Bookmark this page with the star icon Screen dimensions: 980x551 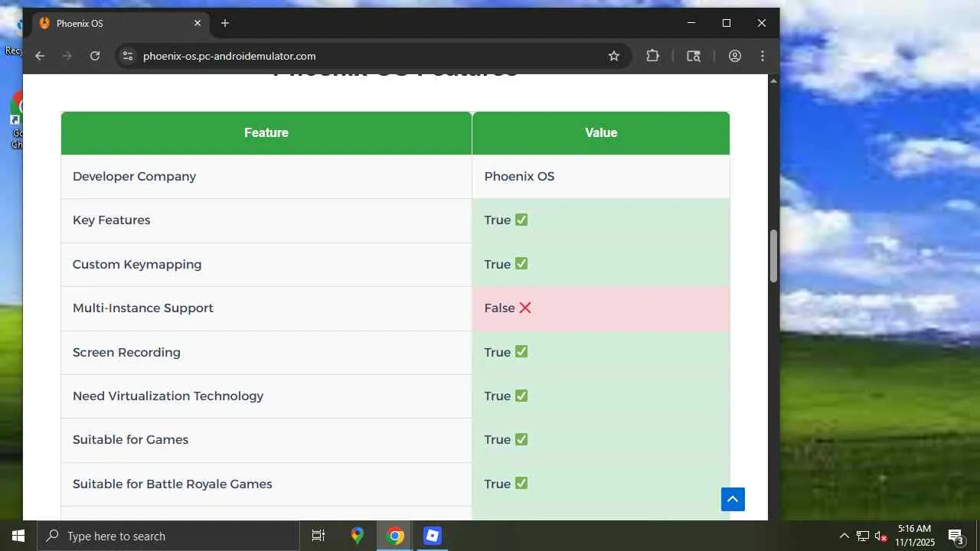coord(614,56)
